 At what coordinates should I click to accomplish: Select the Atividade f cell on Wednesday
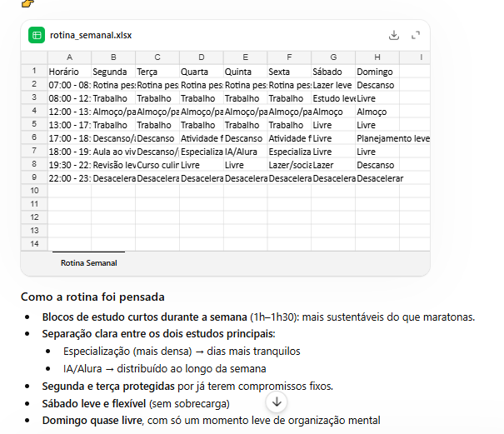pyautogui.click(x=202, y=138)
